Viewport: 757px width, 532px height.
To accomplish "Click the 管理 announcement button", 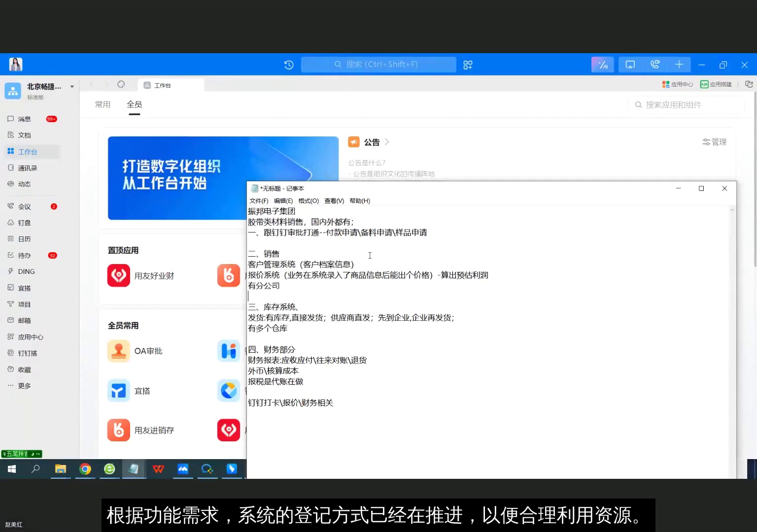I will (714, 142).
